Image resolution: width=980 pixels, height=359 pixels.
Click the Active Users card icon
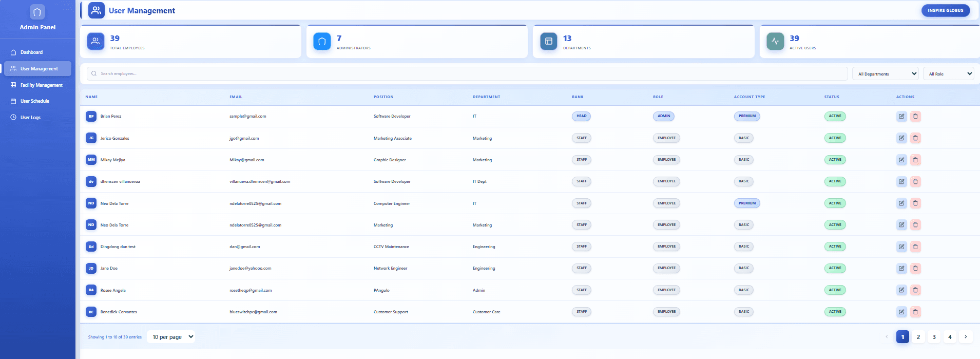[775, 42]
